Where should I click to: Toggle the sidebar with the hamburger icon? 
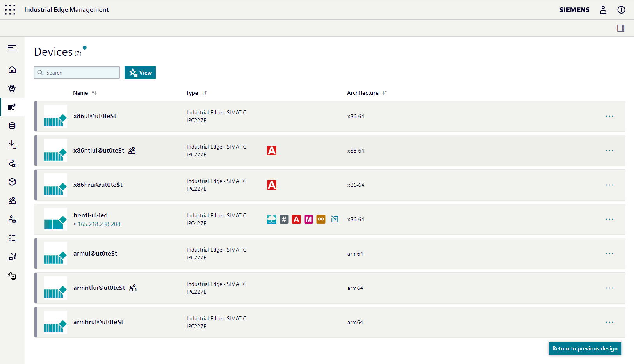click(12, 48)
